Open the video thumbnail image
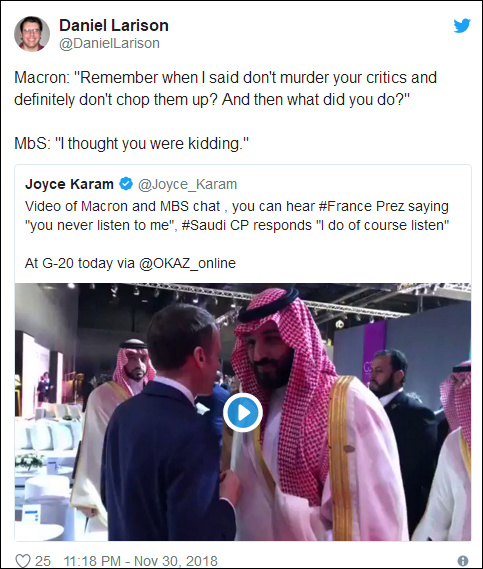 pyautogui.click(x=243, y=412)
